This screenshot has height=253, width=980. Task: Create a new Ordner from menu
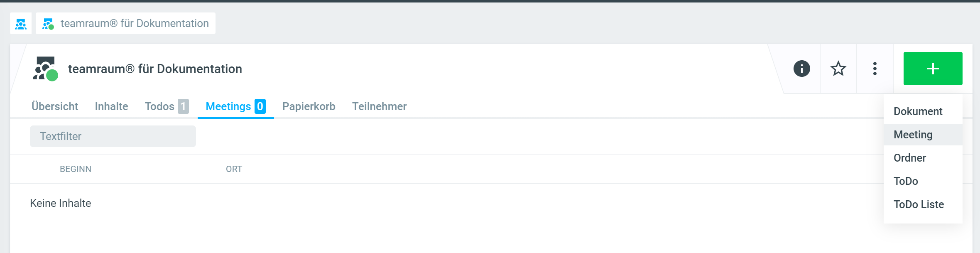[x=909, y=158]
